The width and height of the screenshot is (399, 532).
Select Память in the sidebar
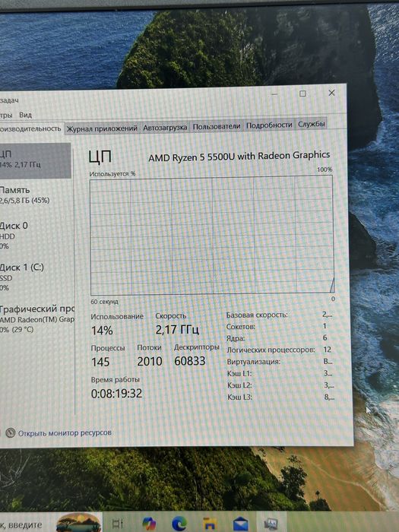tap(35, 195)
